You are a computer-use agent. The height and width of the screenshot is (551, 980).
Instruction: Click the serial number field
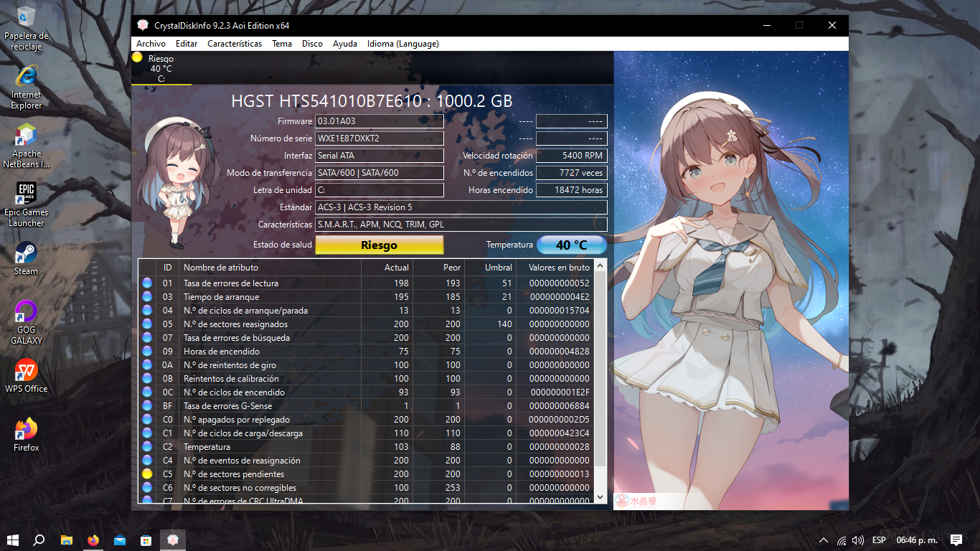(x=379, y=138)
